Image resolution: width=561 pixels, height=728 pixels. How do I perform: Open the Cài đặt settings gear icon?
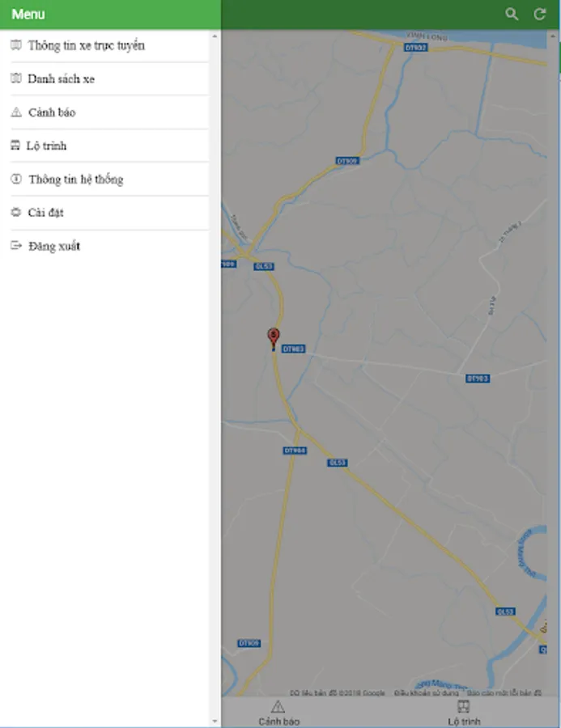(15, 212)
